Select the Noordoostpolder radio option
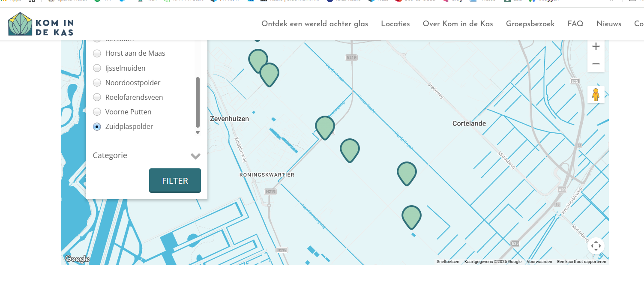644x284 pixels. [x=97, y=83]
